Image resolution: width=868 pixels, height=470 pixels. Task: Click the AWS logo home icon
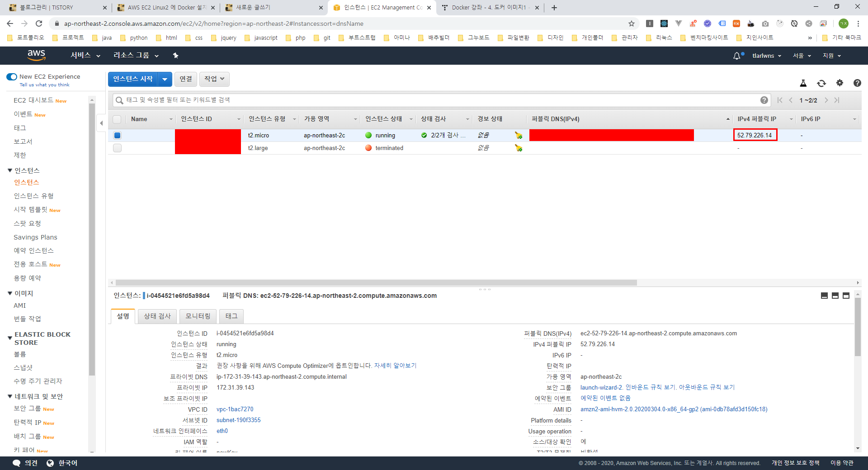(36, 55)
